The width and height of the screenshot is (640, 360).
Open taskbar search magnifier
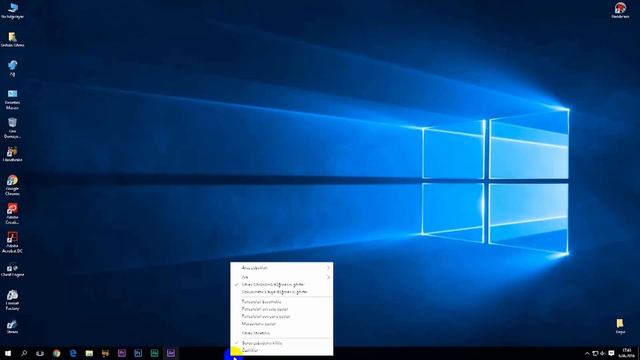coord(24,353)
